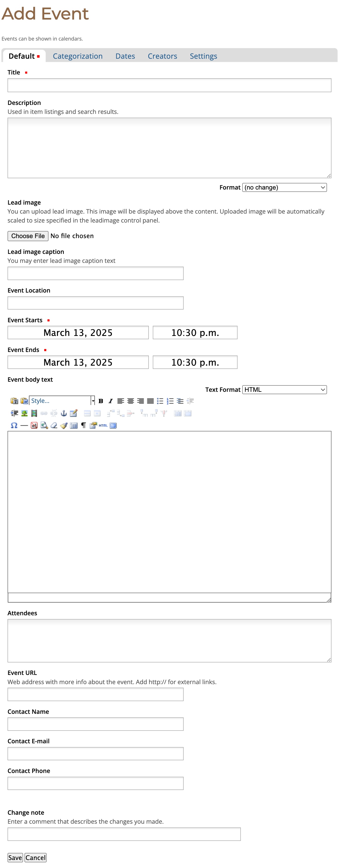
Task: Open the Text Format HTML dropdown
Action: 284,389
